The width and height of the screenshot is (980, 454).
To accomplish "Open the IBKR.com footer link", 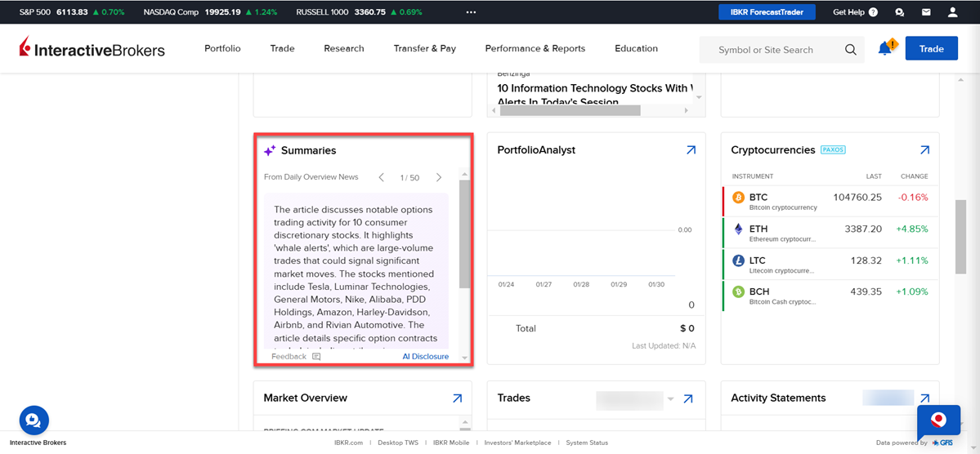I will pos(349,443).
